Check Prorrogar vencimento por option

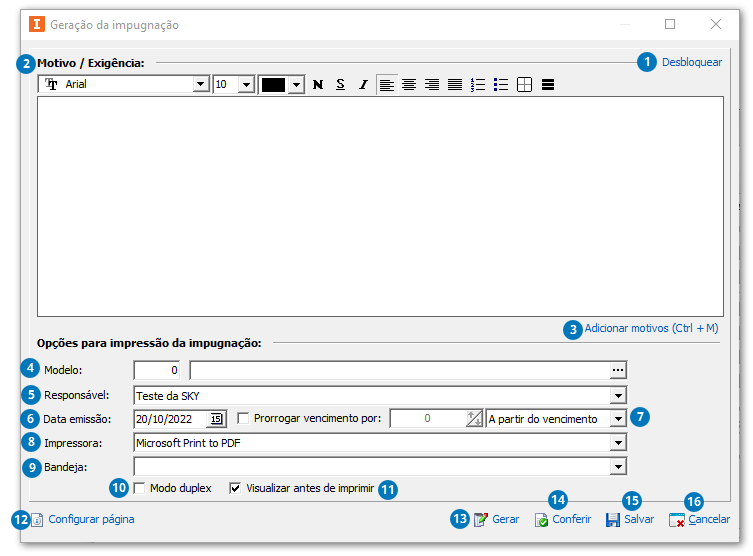tap(243, 418)
